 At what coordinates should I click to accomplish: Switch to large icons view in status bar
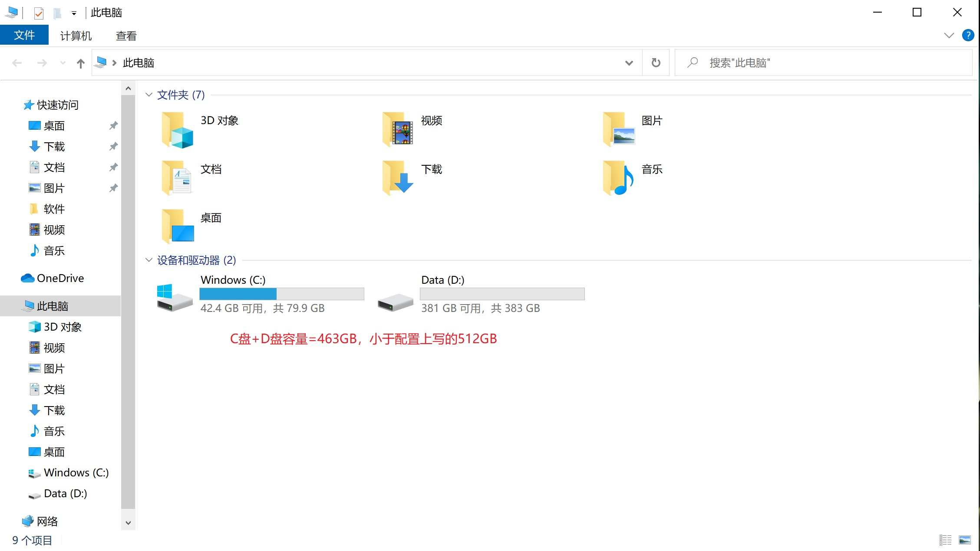[x=965, y=540]
